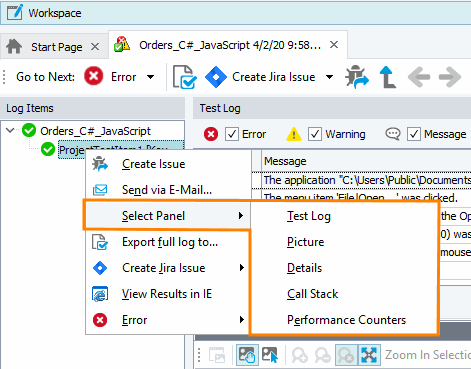Click the Message column header
The height and width of the screenshot is (369, 471).
point(366,161)
